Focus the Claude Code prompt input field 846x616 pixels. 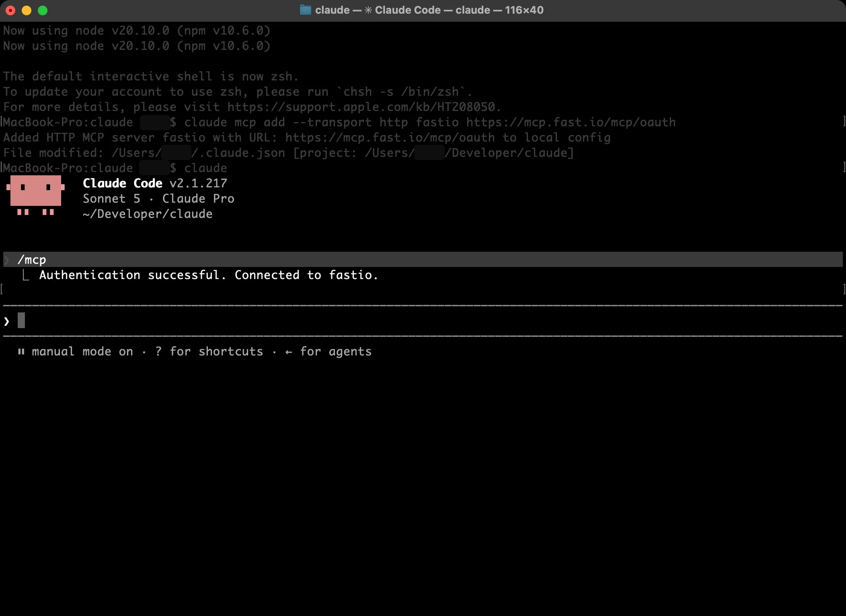pyautogui.click(x=423, y=321)
